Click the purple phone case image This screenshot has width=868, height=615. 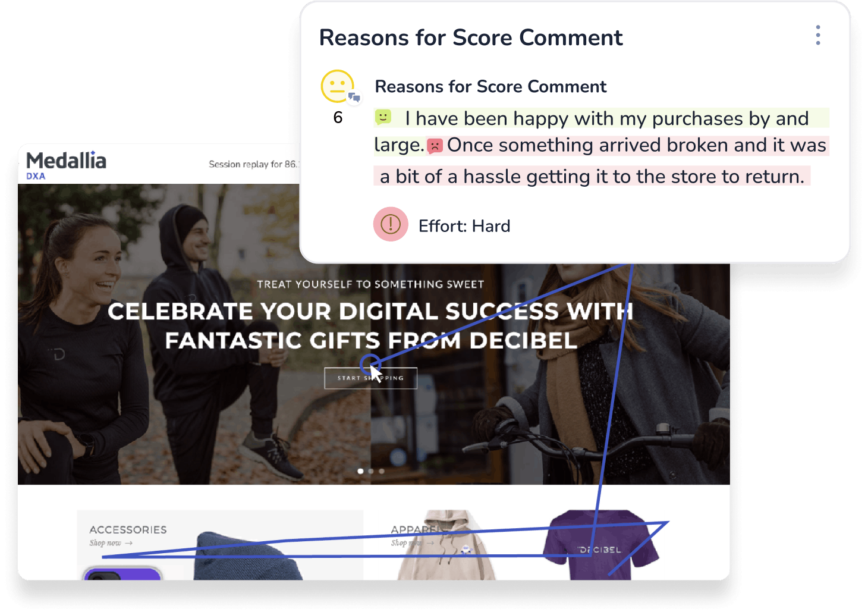pyautogui.click(x=122, y=573)
